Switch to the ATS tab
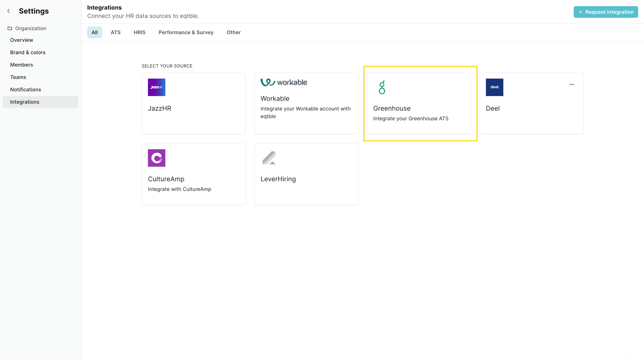644x360 pixels. [x=115, y=32]
